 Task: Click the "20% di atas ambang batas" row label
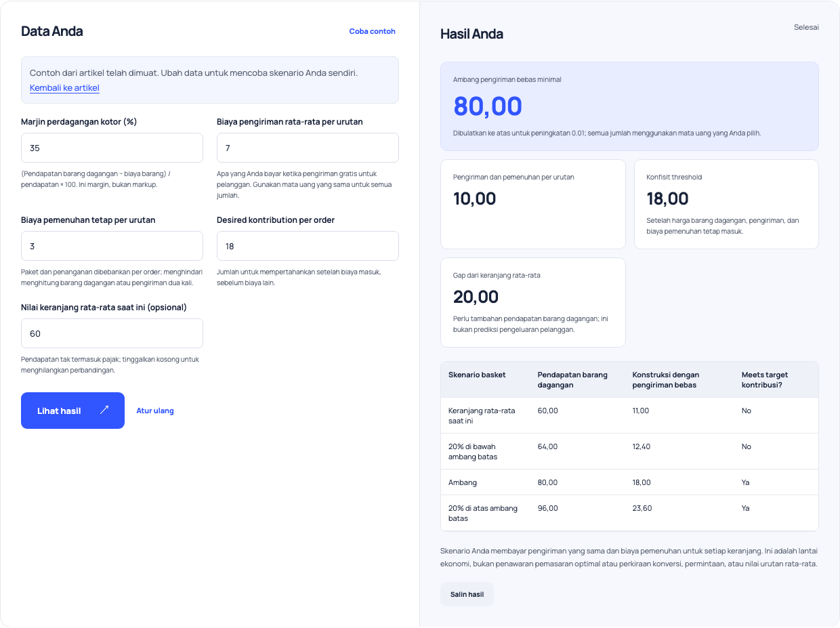(483, 513)
